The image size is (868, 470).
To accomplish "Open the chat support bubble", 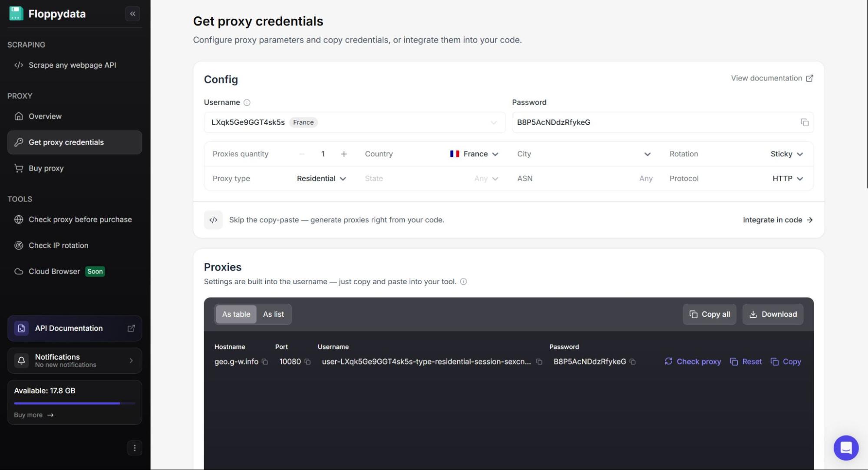I will click(846, 448).
